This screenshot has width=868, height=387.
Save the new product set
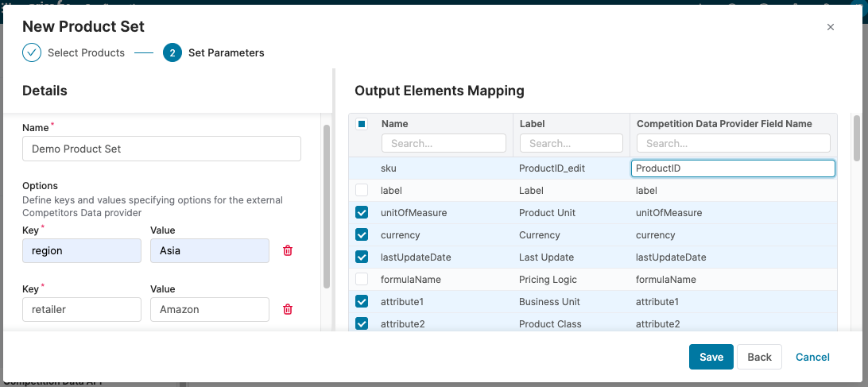(711, 357)
